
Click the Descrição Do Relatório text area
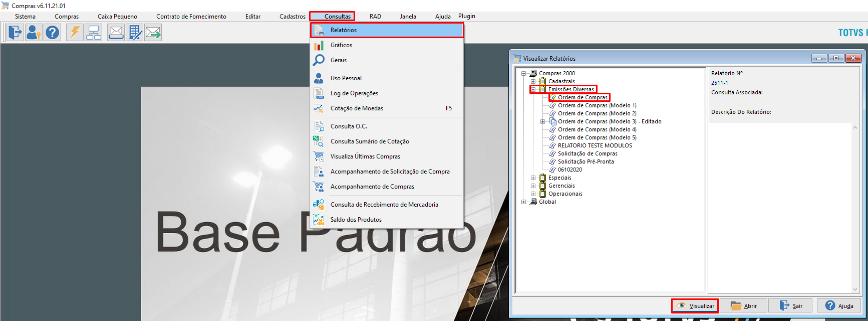point(780,208)
